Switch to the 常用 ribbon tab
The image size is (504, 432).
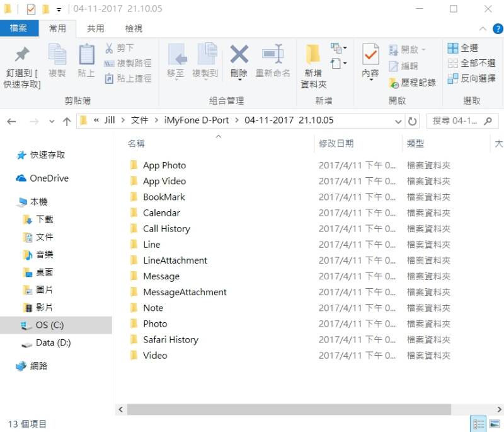click(57, 28)
